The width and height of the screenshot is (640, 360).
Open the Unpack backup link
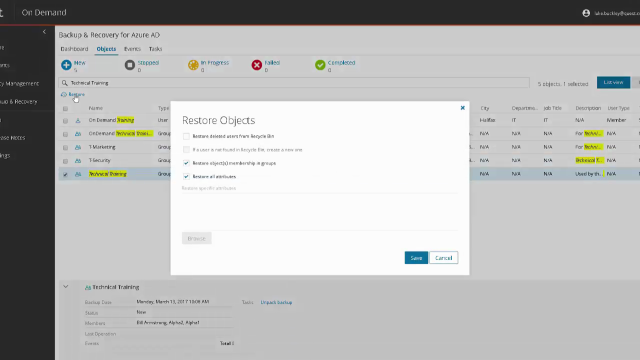[276, 302]
